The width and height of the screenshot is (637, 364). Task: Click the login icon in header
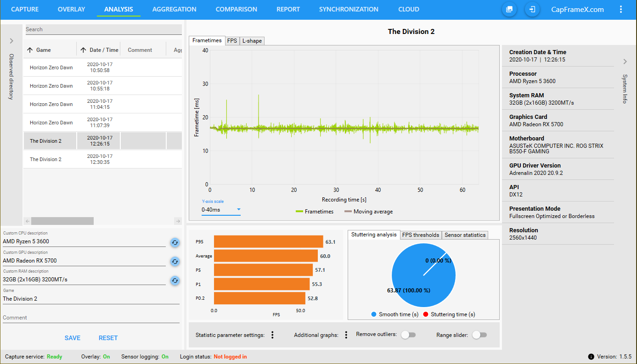click(532, 9)
